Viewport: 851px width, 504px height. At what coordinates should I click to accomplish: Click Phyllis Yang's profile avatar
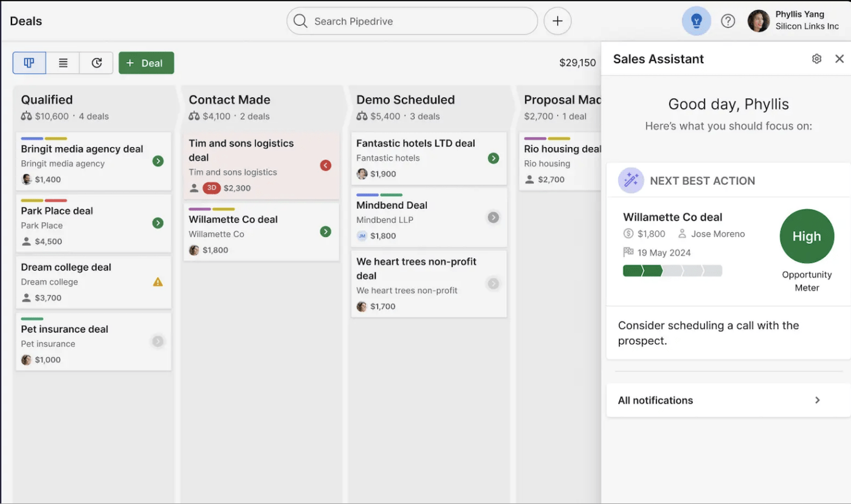[759, 21]
